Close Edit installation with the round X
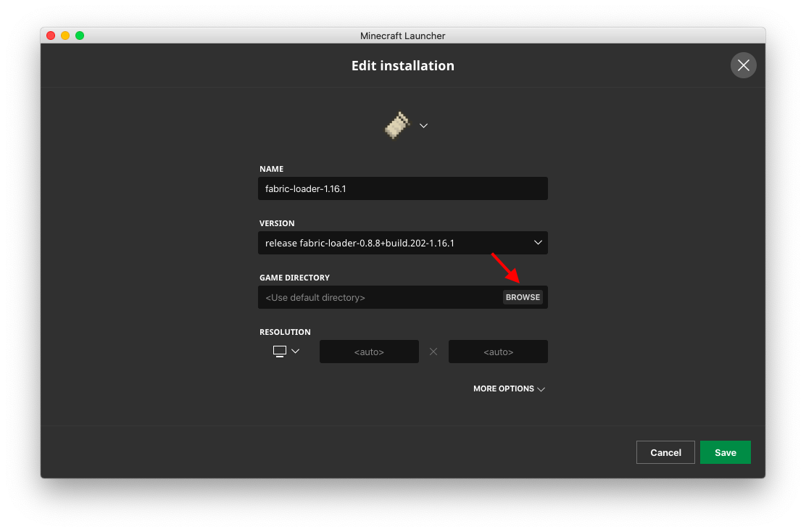 tap(743, 65)
